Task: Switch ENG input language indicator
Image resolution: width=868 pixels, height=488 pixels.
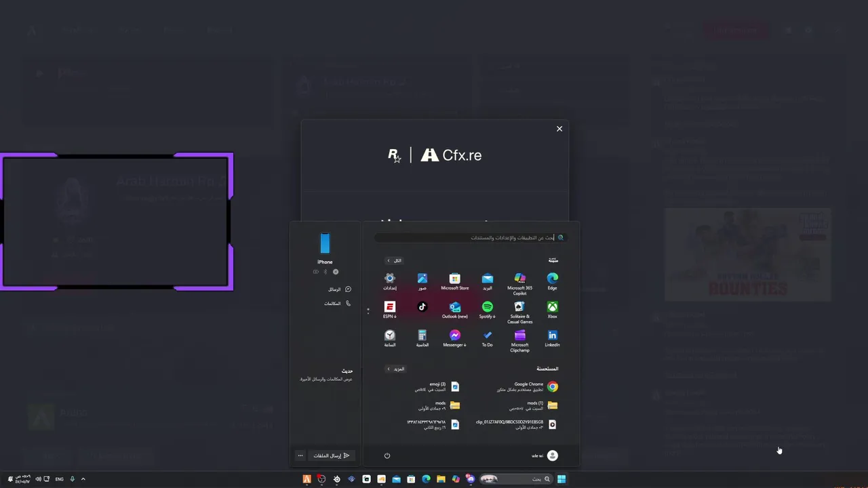Action: [59, 479]
